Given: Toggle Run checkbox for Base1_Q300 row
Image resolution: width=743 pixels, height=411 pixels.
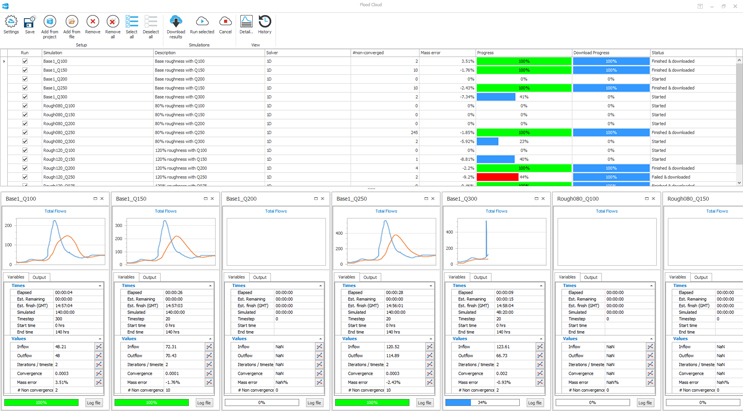Looking at the screenshot, I should point(25,97).
